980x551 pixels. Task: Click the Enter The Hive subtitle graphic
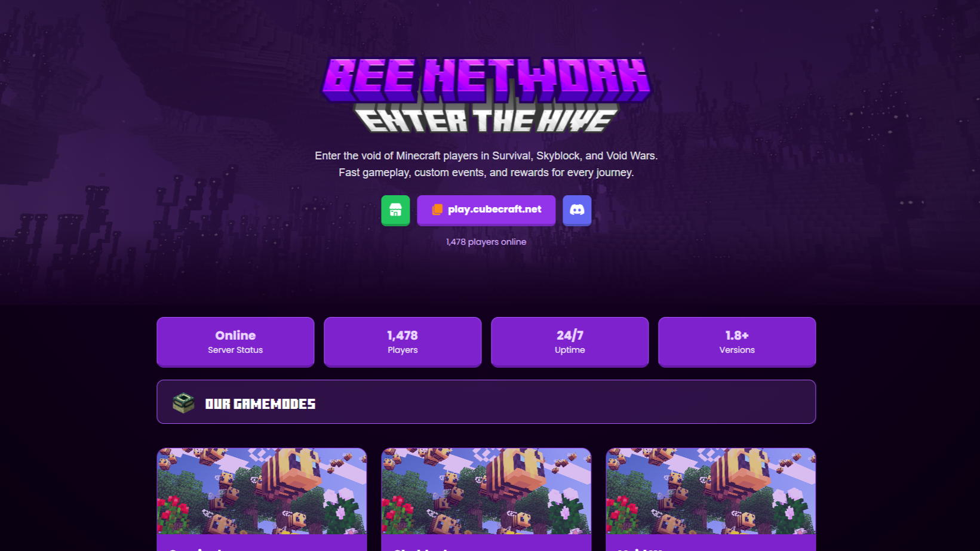click(x=486, y=119)
